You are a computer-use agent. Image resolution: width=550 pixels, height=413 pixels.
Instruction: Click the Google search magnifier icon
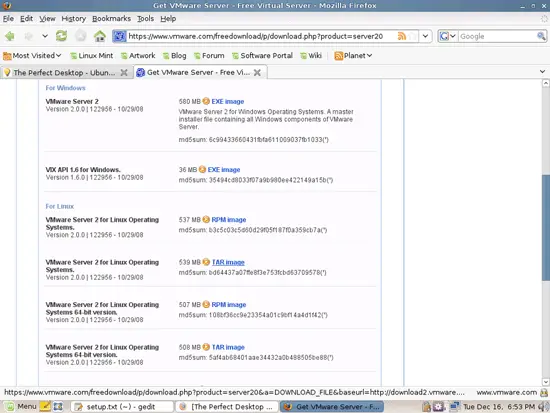coord(541,36)
